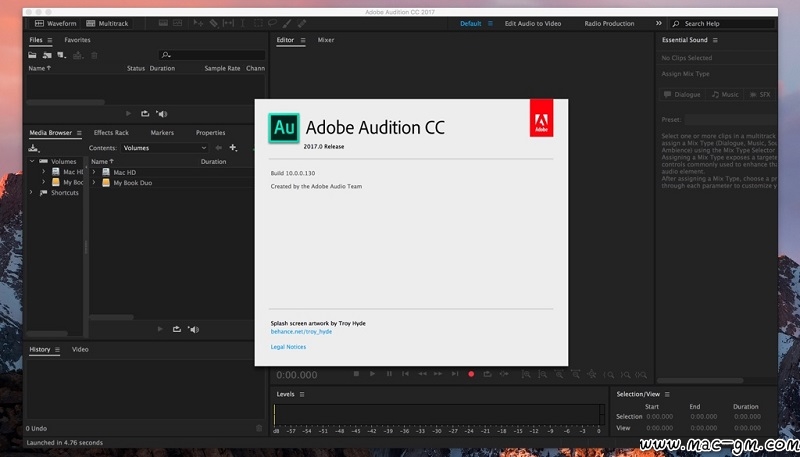Select the Marquee Selection tool
Viewport: 800px width, 457px height.
pyautogui.click(x=258, y=23)
